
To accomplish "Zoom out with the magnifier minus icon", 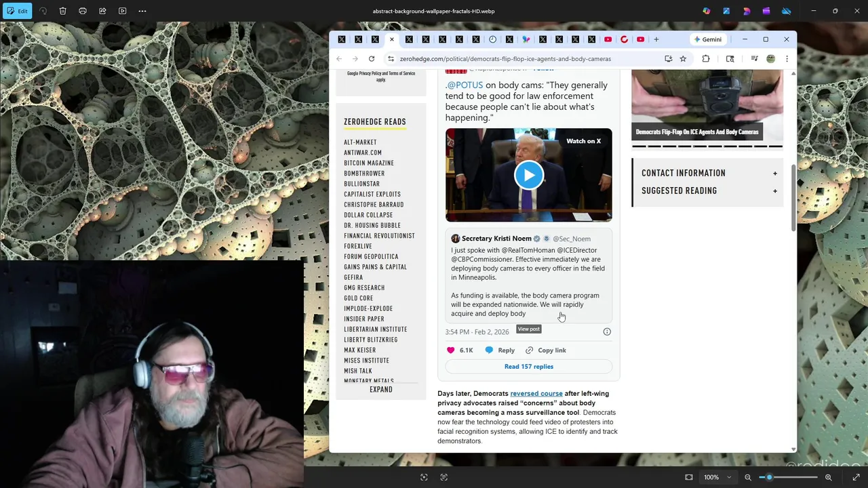I will pyautogui.click(x=748, y=477).
